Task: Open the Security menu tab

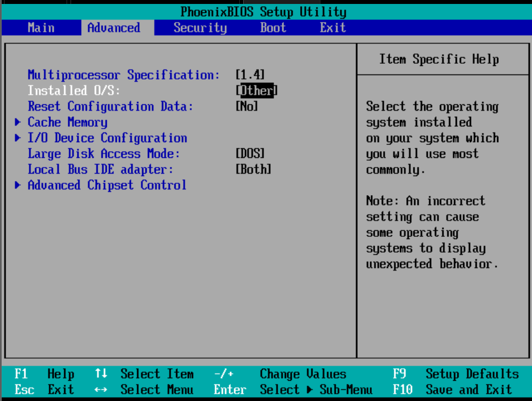Action: click(200, 28)
